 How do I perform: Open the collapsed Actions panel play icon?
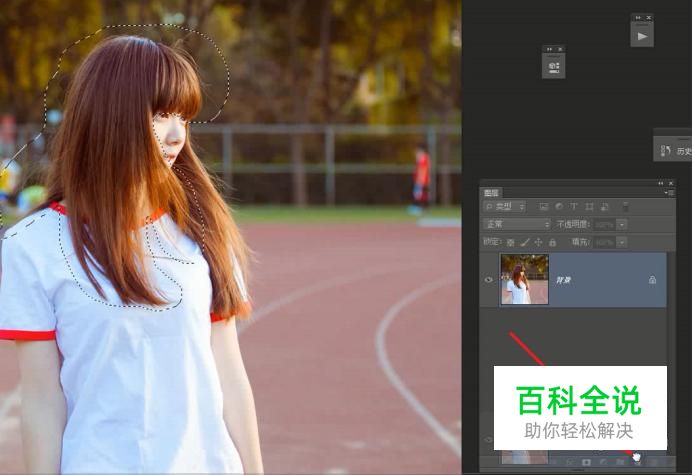[642, 36]
